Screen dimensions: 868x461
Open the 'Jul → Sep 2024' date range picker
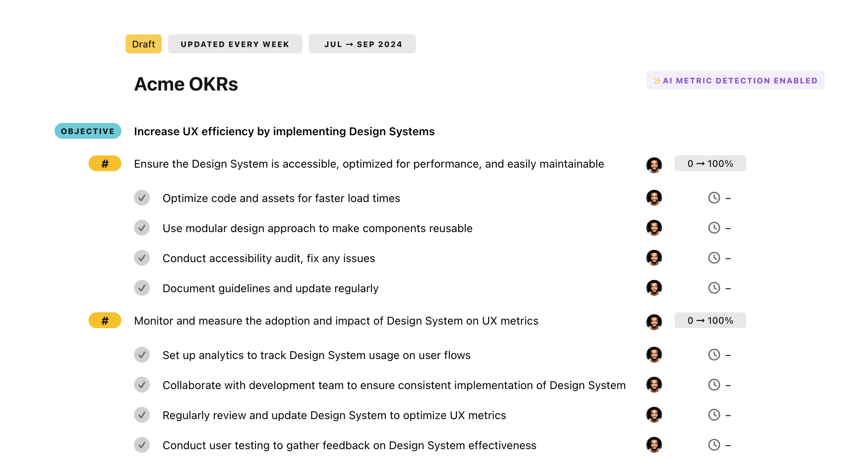click(x=362, y=44)
